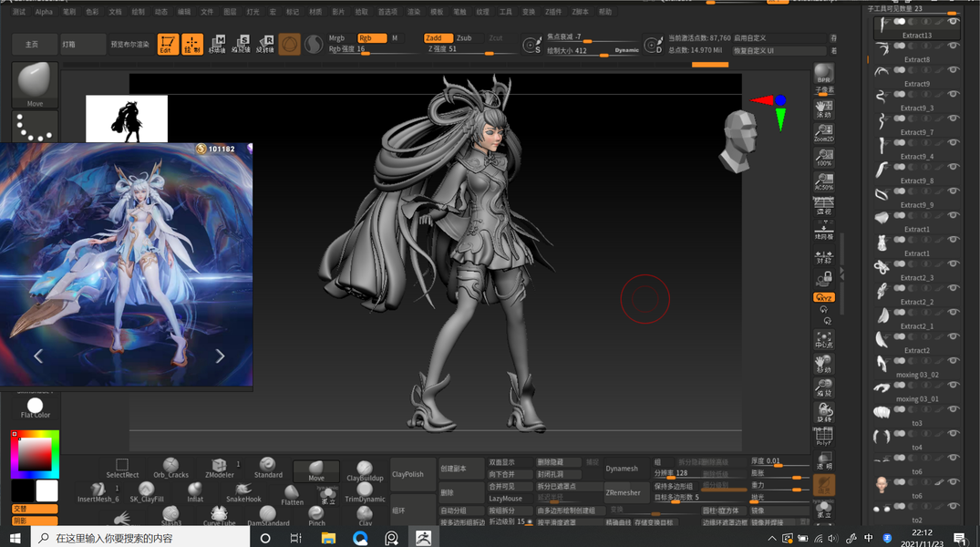This screenshot has width=980, height=547.
Task: Show next reference image with right arrow
Action: 220,356
